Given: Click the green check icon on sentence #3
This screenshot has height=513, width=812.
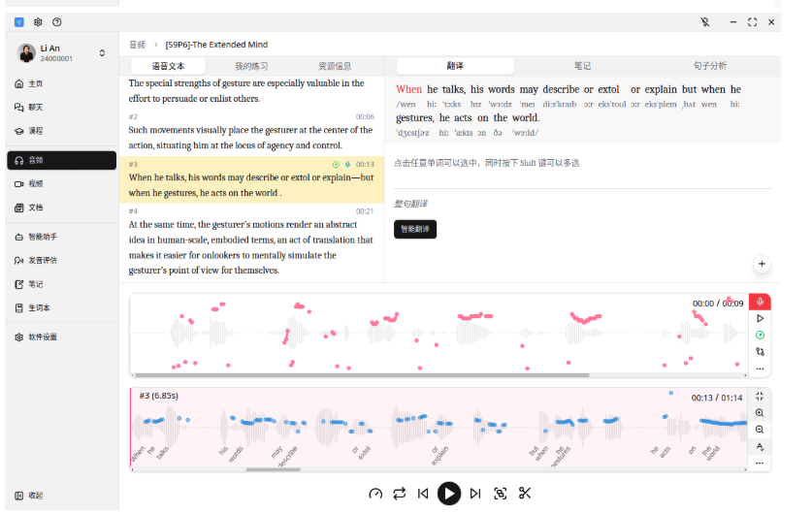Looking at the screenshot, I should (x=336, y=165).
